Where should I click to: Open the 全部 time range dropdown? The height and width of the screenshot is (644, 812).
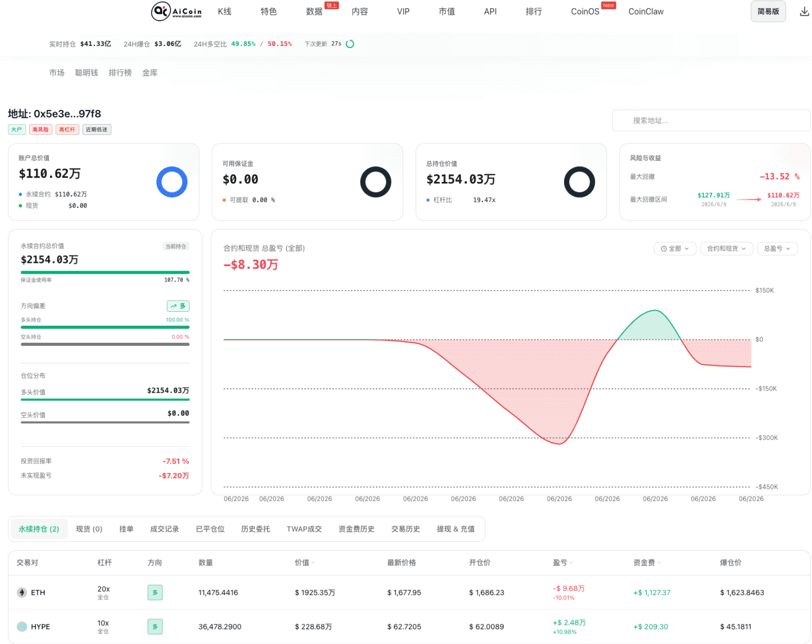click(x=675, y=249)
